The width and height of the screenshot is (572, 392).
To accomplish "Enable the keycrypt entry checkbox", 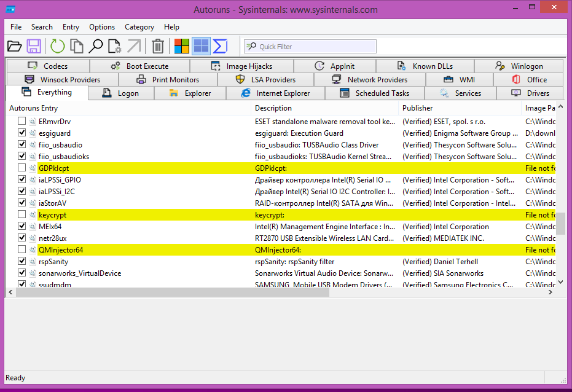I will [22, 214].
